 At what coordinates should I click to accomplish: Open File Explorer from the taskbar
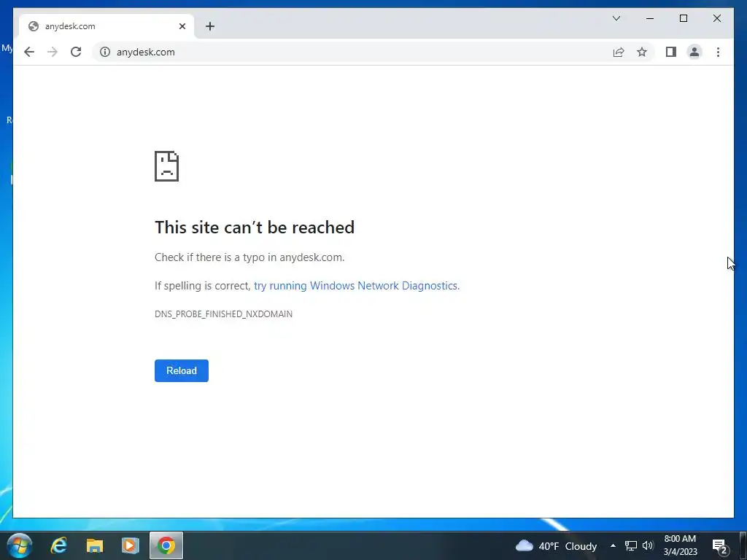tap(94, 545)
